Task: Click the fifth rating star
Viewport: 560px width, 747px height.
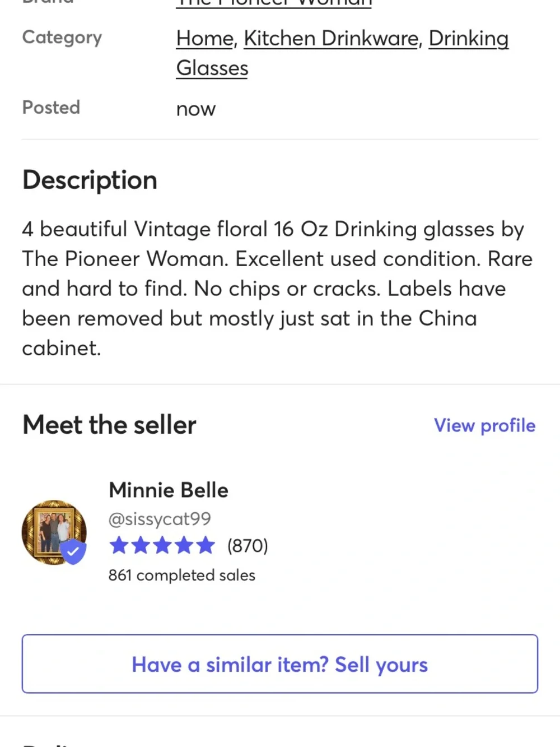Action: (205, 545)
